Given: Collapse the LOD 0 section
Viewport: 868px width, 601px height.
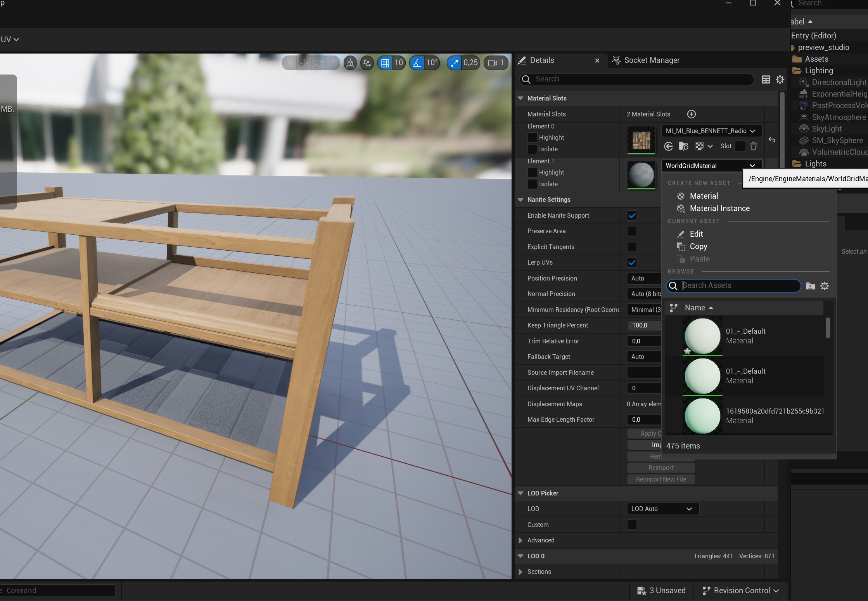Looking at the screenshot, I should 520,556.
